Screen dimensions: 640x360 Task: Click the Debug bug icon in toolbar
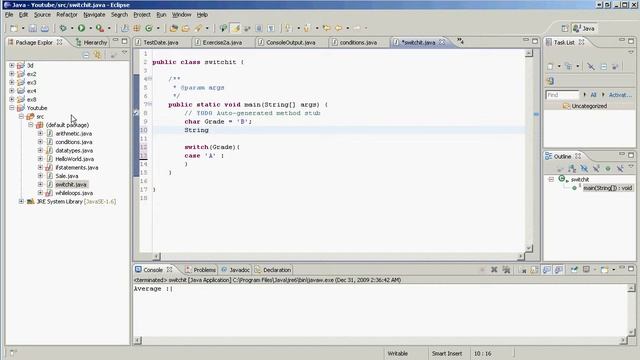[63, 28]
